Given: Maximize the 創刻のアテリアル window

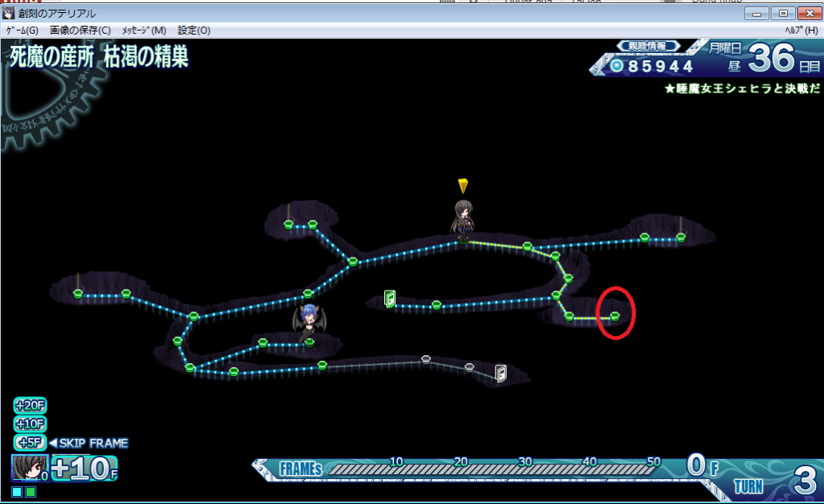Looking at the screenshot, I should pyautogui.click(x=783, y=13).
